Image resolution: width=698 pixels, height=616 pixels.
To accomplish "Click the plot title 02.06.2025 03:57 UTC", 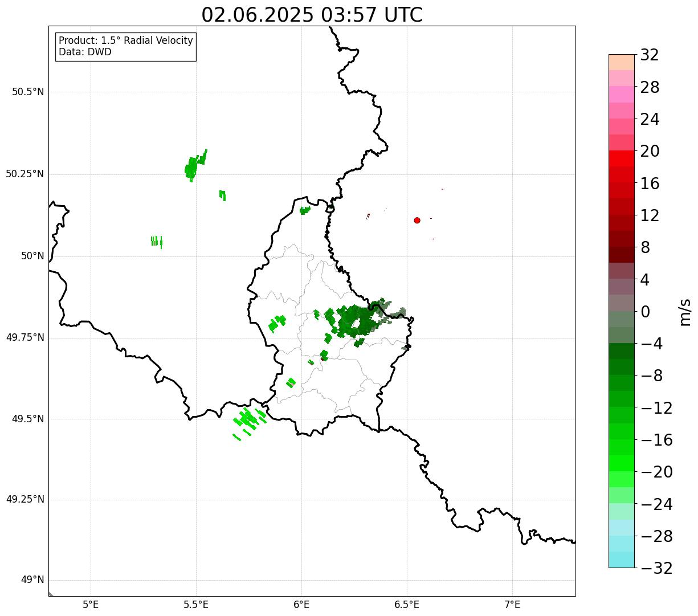I will 312,15.
